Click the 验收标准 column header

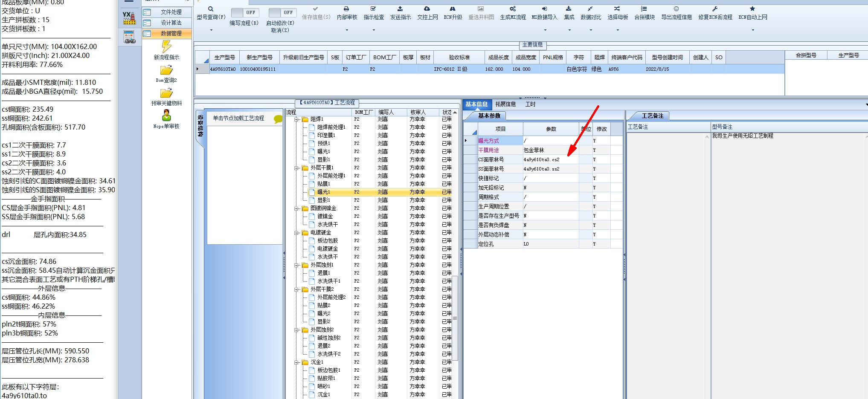click(x=459, y=58)
